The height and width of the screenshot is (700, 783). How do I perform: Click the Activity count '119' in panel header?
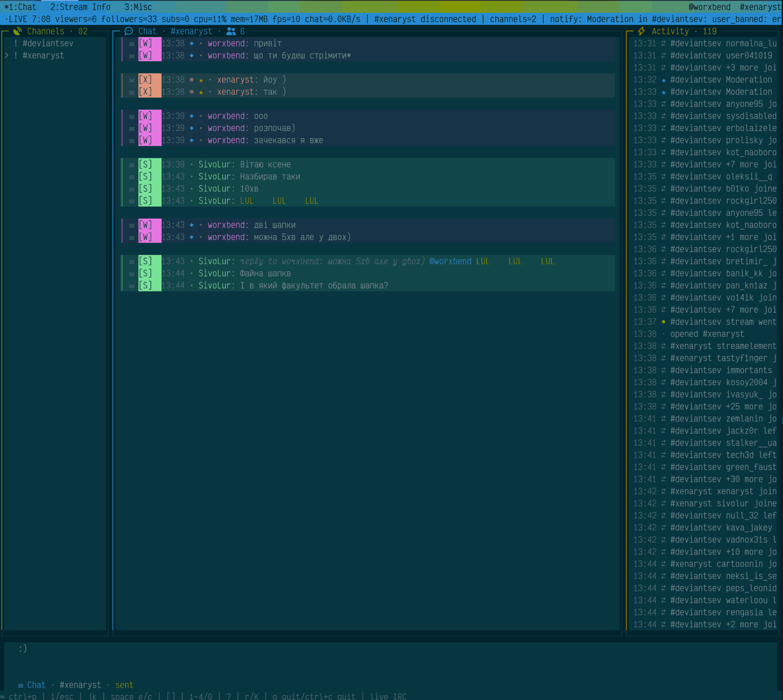coord(710,31)
